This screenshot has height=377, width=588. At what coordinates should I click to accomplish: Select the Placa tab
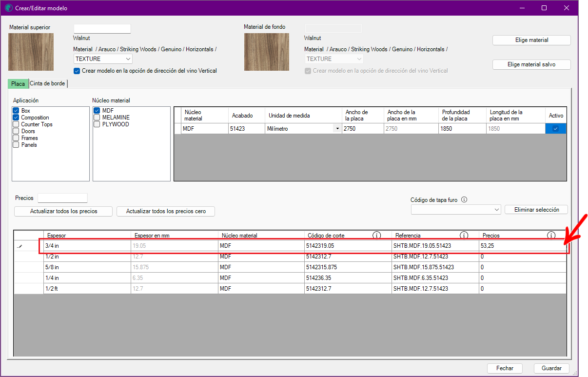coord(18,84)
